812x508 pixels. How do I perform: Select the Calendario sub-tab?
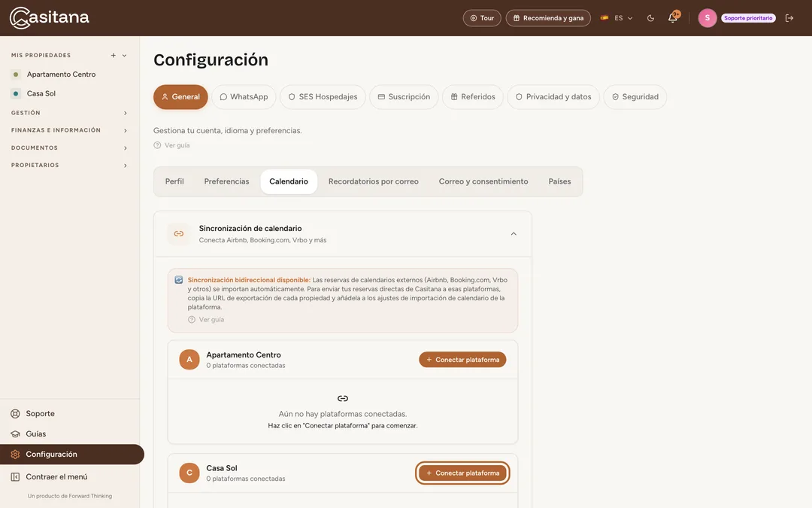tap(289, 182)
